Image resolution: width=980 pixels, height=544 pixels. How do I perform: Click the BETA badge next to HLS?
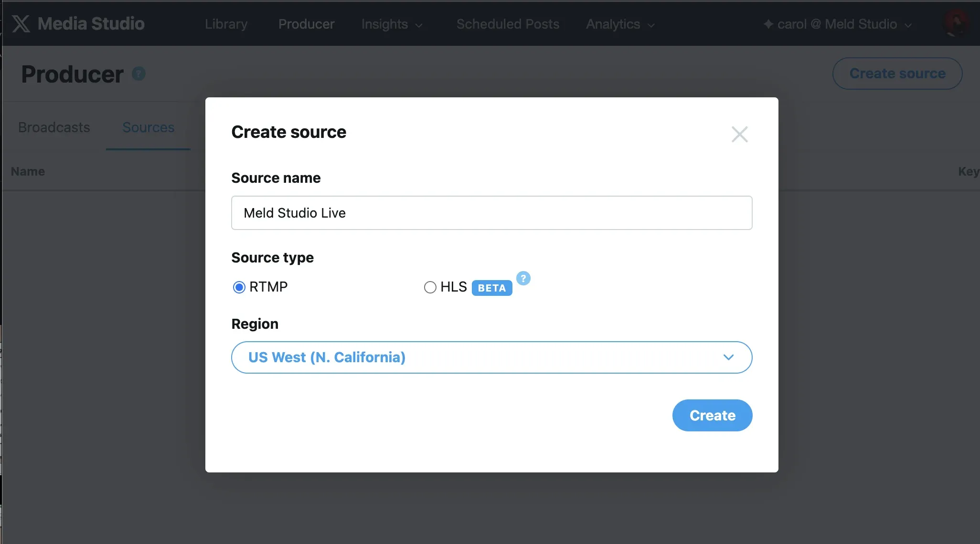[492, 288]
